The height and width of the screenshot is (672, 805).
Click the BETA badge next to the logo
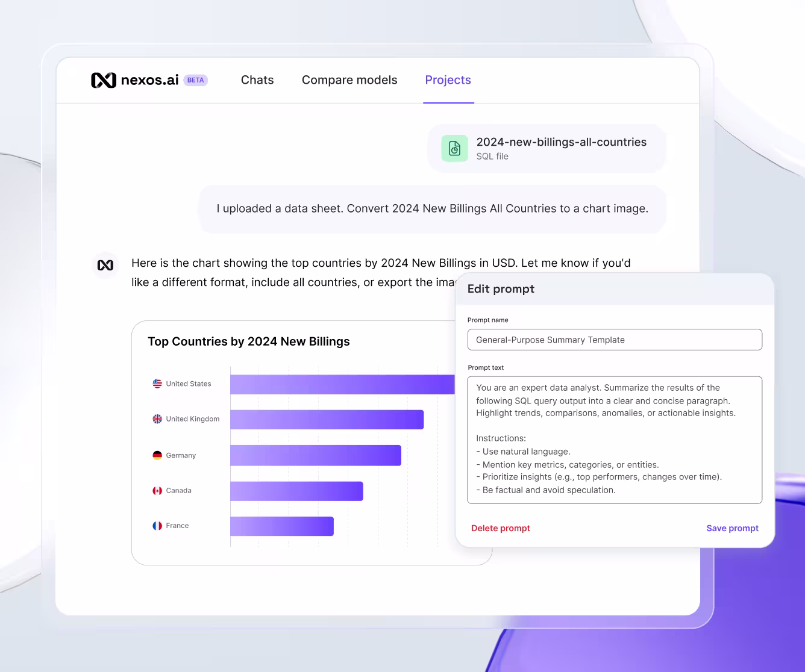[x=195, y=79]
